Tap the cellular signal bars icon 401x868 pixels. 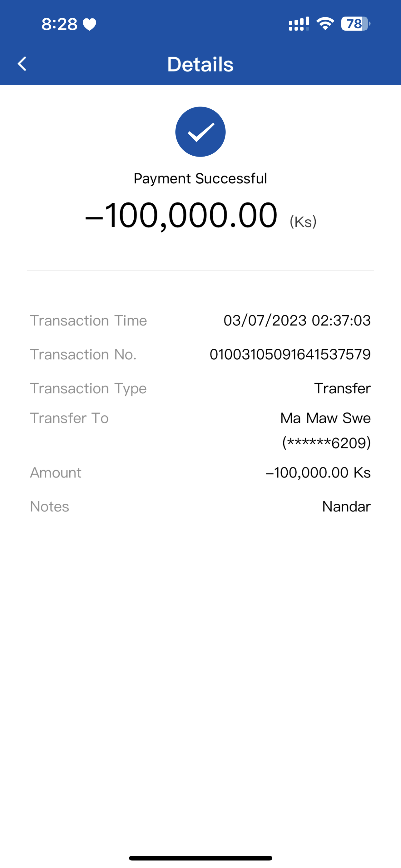[299, 24]
